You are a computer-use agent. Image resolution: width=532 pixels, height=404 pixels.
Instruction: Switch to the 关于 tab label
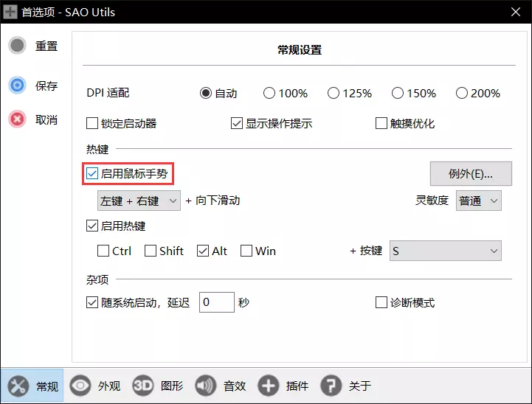[360, 386]
